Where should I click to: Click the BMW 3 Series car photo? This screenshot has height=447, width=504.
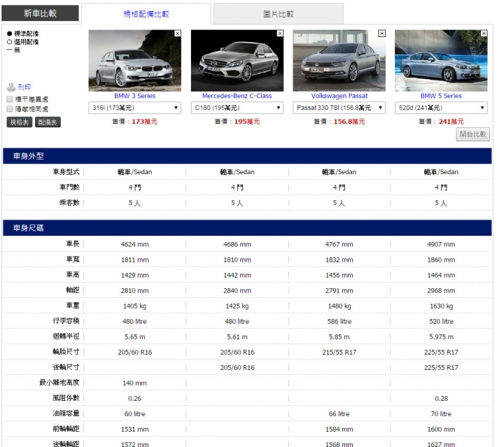coord(134,61)
